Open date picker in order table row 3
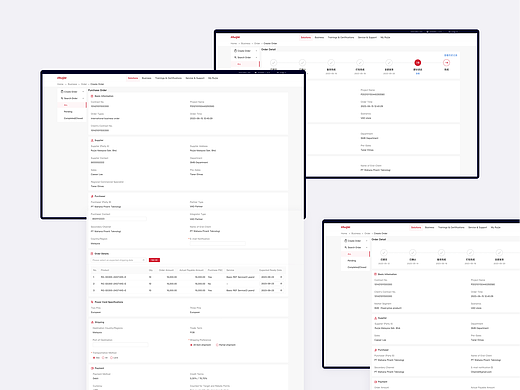520x390 pixels. (271, 290)
